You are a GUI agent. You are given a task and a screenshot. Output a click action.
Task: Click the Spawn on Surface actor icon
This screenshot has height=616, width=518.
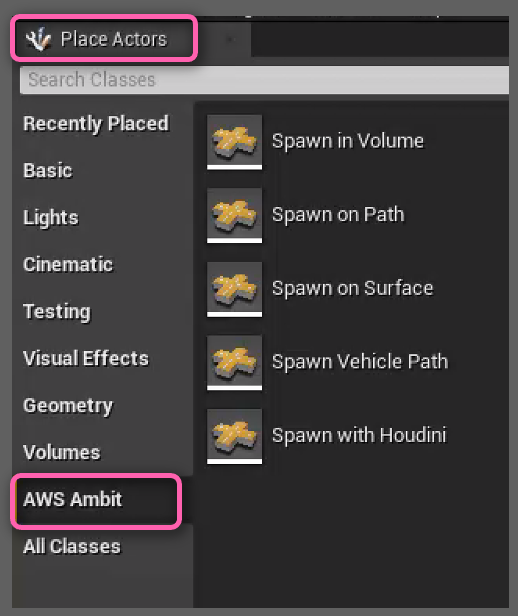(x=234, y=289)
